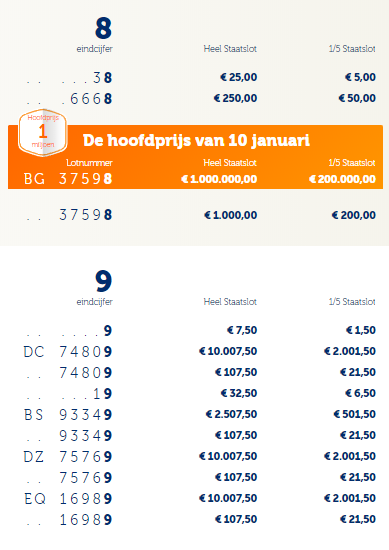This screenshot has width=389, height=550.
Task: Click the € 1.000.000,00 Heel Staatslot prize
Action: (x=219, y=179)
